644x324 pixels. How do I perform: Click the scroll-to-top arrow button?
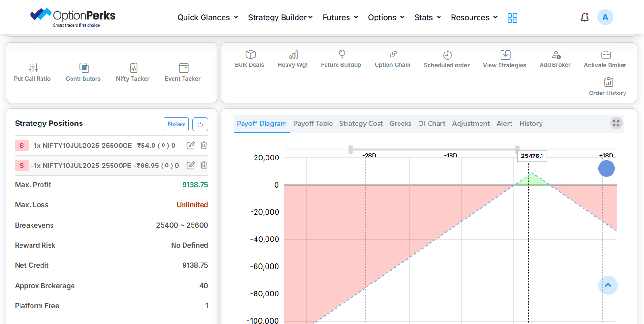pos(608,285)
